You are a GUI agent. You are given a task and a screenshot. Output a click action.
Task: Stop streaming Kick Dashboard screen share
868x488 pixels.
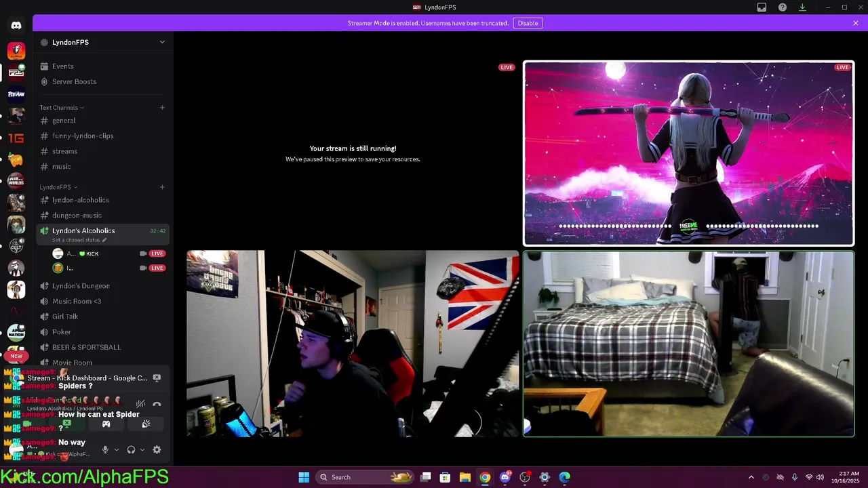(157, 378)
